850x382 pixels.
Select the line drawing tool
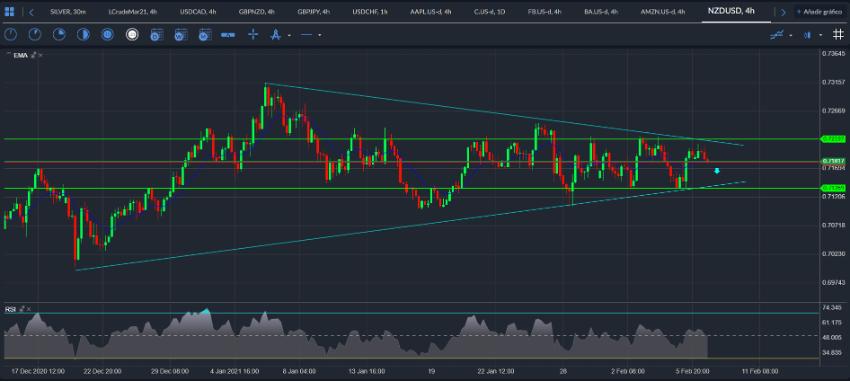(306, 35)
